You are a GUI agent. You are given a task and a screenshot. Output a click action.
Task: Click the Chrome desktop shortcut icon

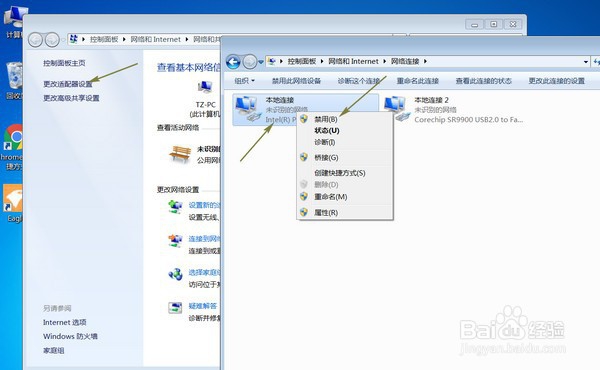(x=13, y=137)
